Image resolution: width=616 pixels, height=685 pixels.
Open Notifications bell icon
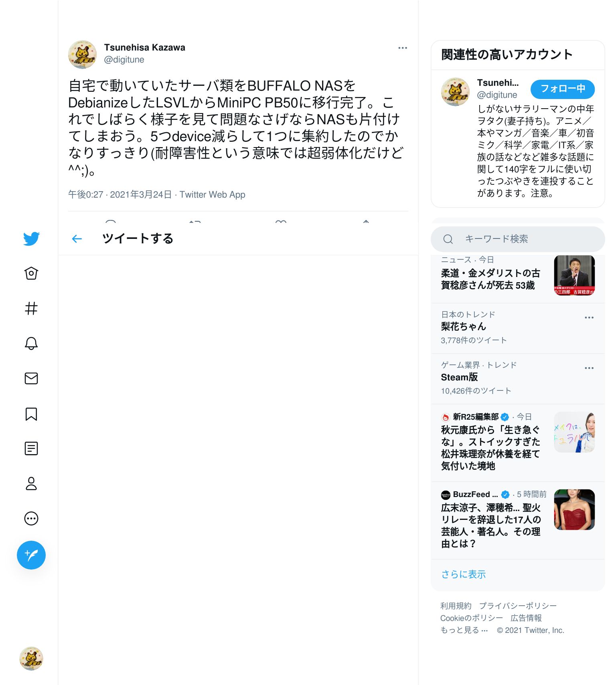[31, 344]
